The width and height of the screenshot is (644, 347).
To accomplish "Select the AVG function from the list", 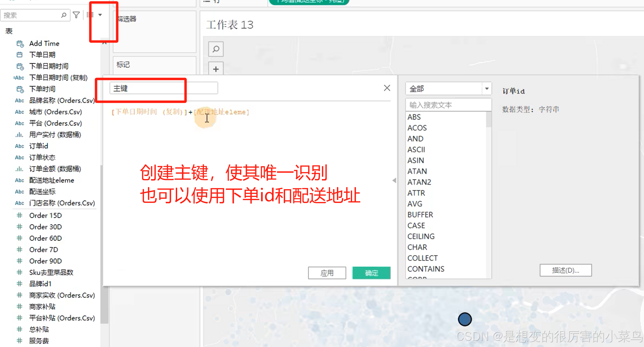I will tap(415, 204).
